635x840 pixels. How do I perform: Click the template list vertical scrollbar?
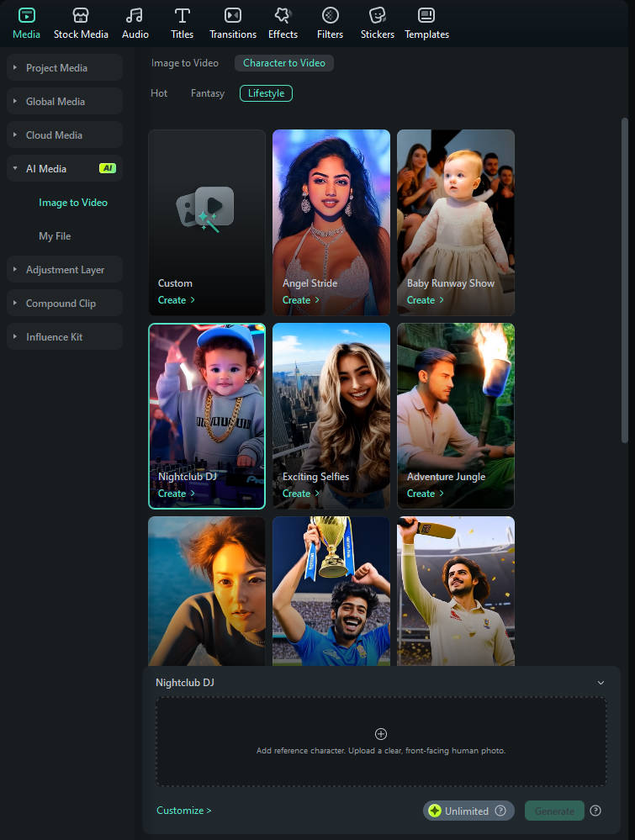pos(624,280)
